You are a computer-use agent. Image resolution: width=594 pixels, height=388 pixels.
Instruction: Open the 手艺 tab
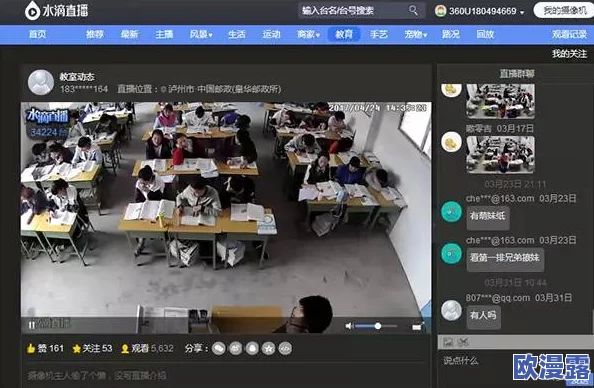(379, 34)
